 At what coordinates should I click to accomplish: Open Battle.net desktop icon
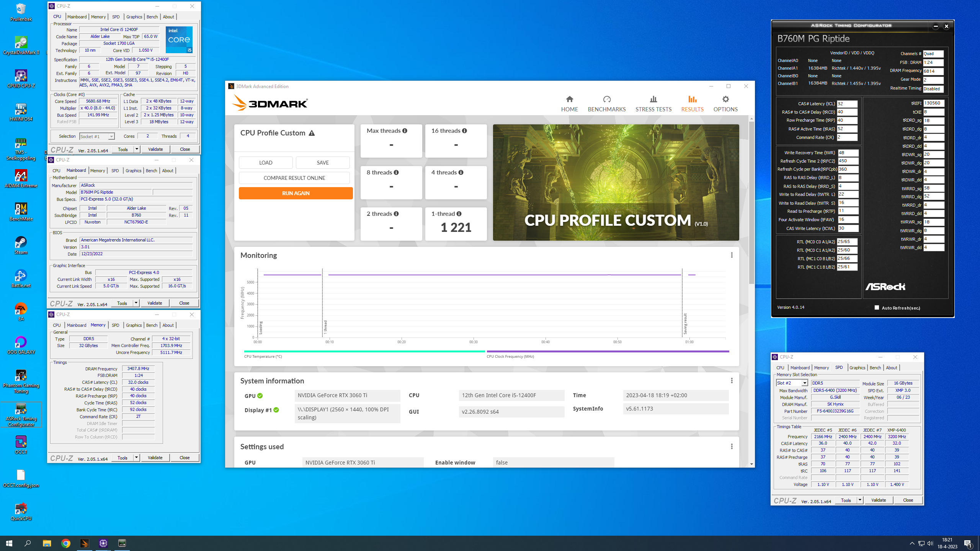pyautogui.click(x=21, y=278)
